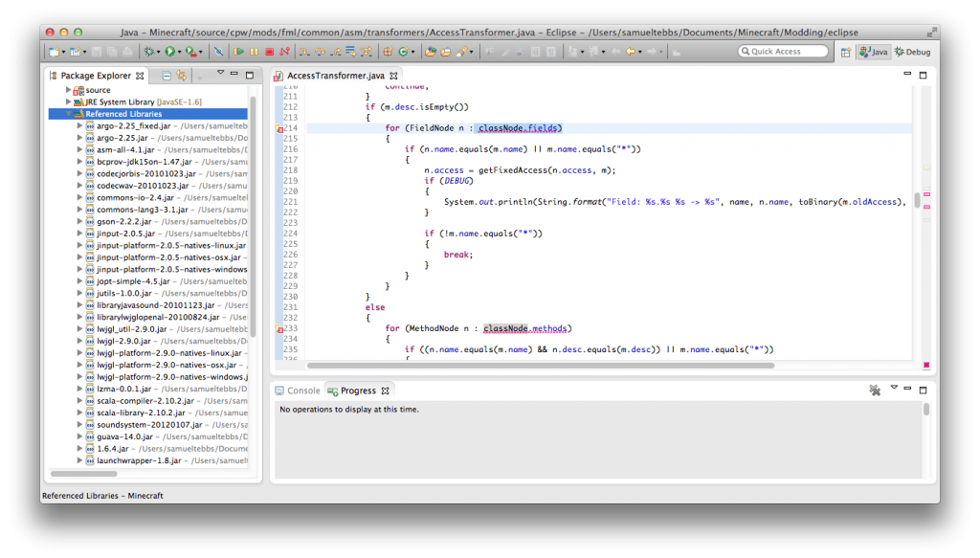Viewport: 980px width, 558px height.
Task: Click the Step Return icon
Action: click(336, 52)
